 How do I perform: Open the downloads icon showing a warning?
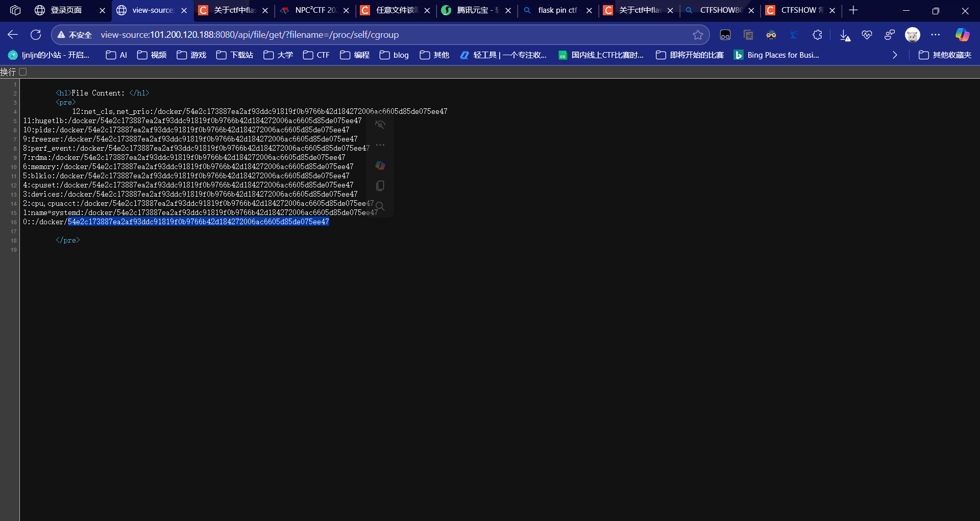[845, 35]
